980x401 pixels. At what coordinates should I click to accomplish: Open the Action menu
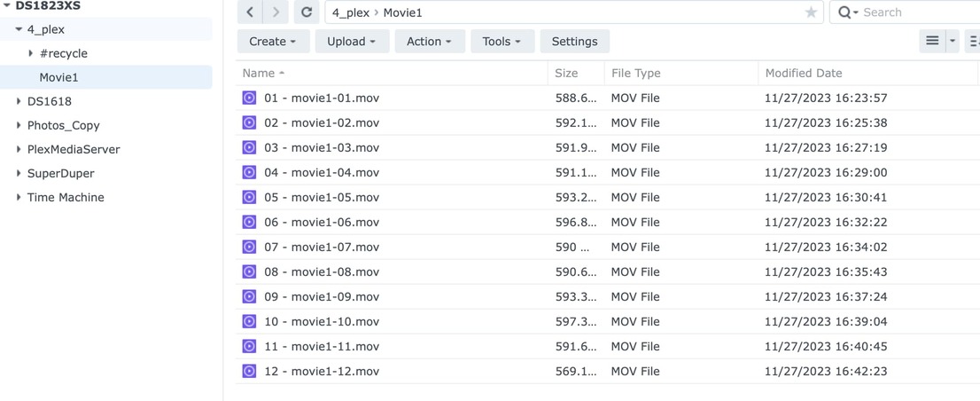[429, 42]
